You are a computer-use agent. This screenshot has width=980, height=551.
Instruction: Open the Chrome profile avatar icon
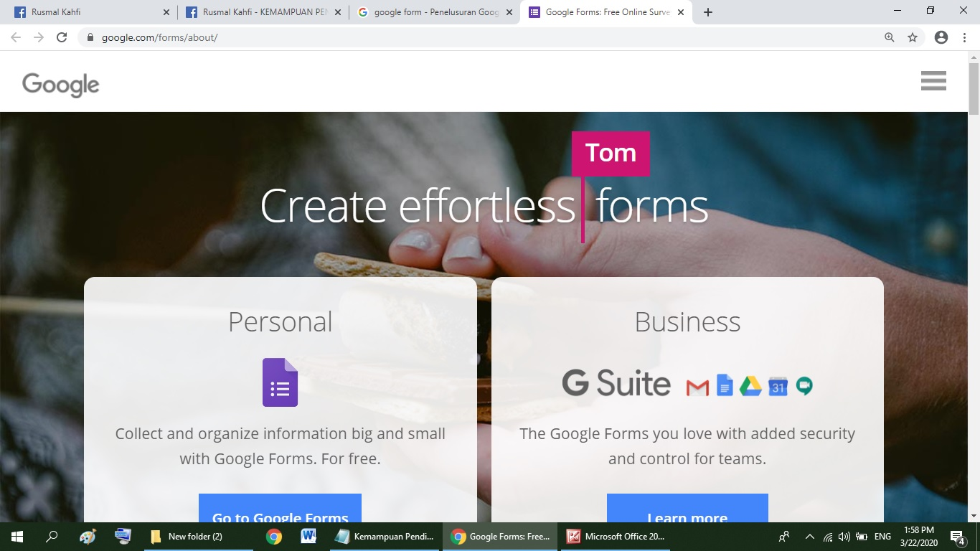(941, 37)
